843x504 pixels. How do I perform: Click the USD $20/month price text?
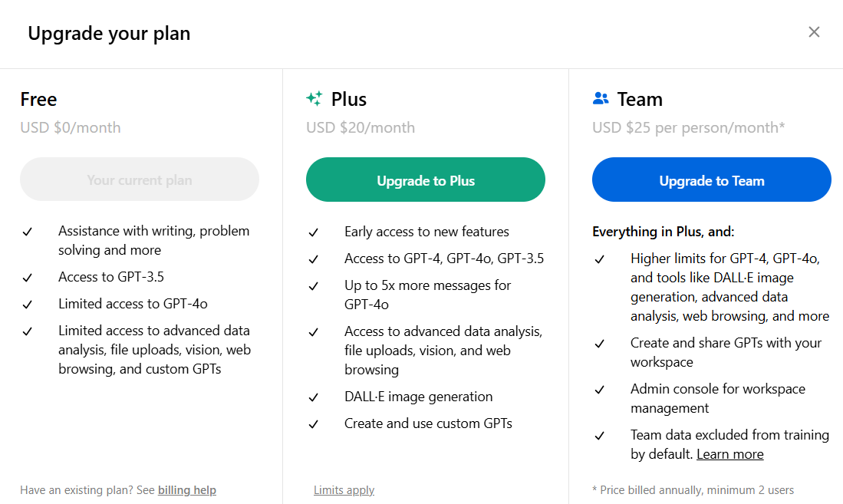click(361, 127)
